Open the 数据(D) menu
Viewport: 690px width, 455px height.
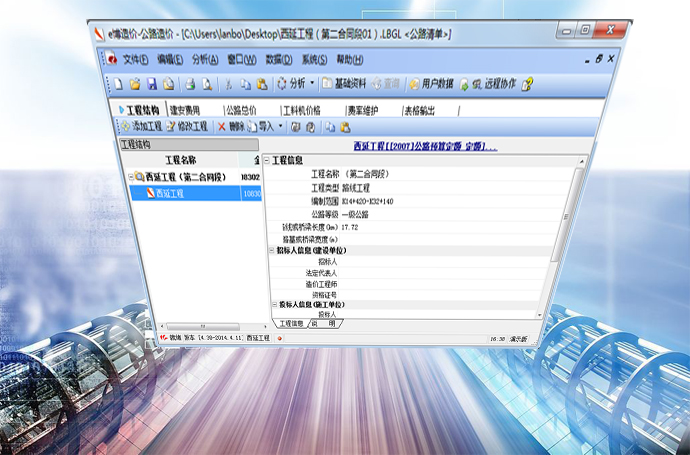(x=279, y=59)
